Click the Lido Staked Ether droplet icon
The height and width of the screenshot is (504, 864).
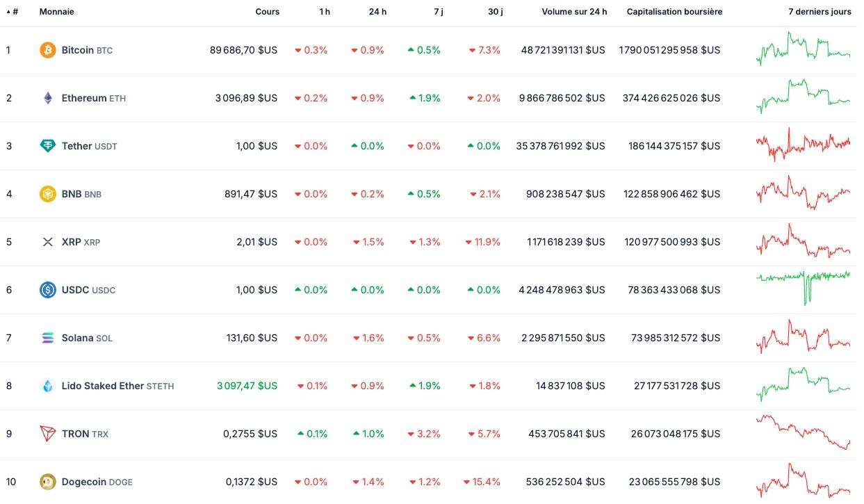click(47, 386)
